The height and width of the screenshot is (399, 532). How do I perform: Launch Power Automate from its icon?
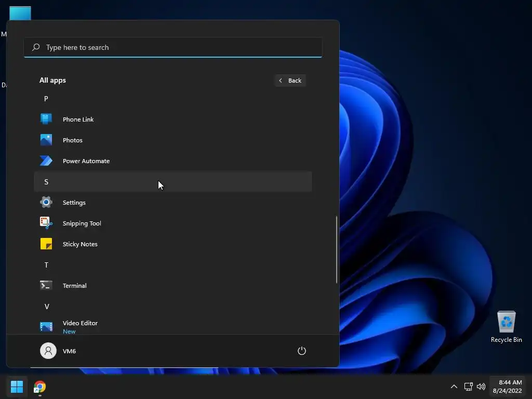coord(46,161)
